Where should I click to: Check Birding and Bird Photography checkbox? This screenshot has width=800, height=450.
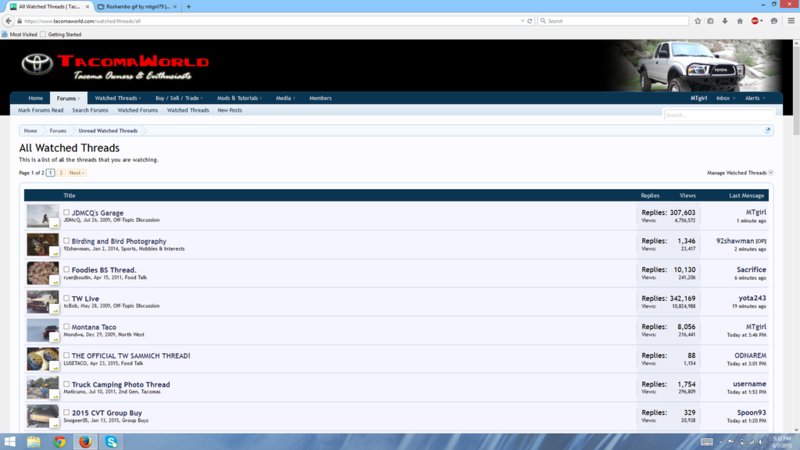pyautogui.click(x=66, y=241)
